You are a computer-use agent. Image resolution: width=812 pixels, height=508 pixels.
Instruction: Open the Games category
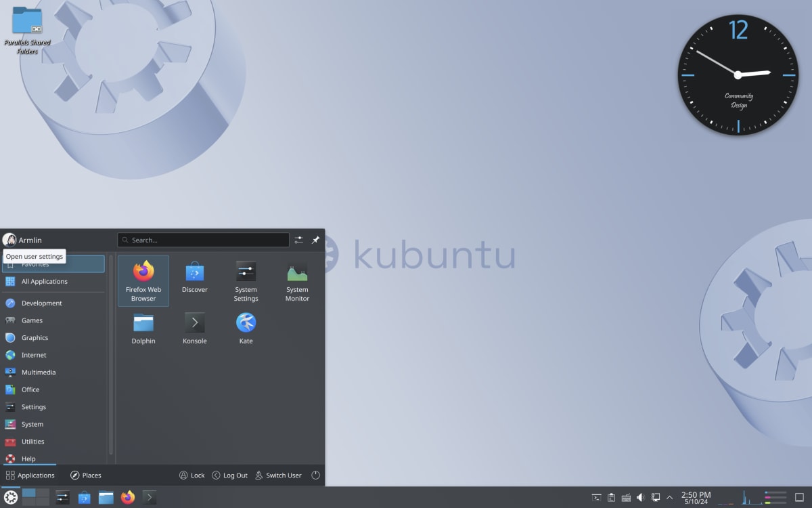click(x=53, y=320)
